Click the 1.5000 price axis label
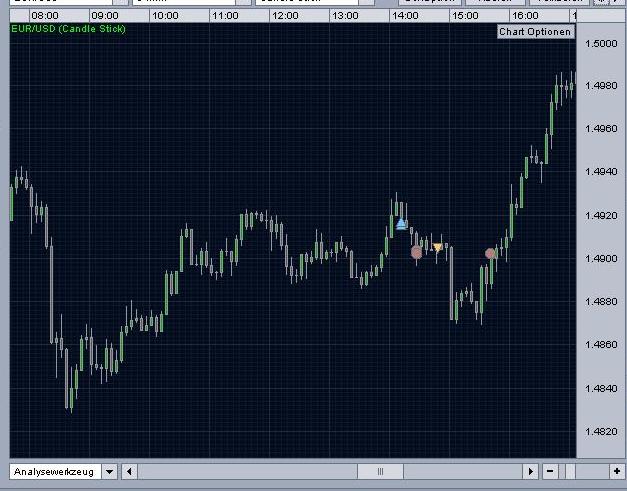The height and width of the screenshot is (491, 627). coord(601,43)
